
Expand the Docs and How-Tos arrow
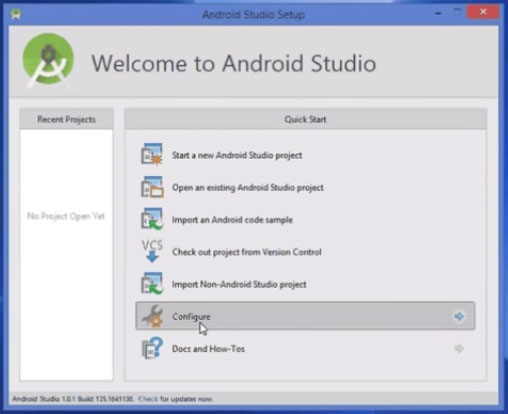pyautogui.click(x=459, y=348)
